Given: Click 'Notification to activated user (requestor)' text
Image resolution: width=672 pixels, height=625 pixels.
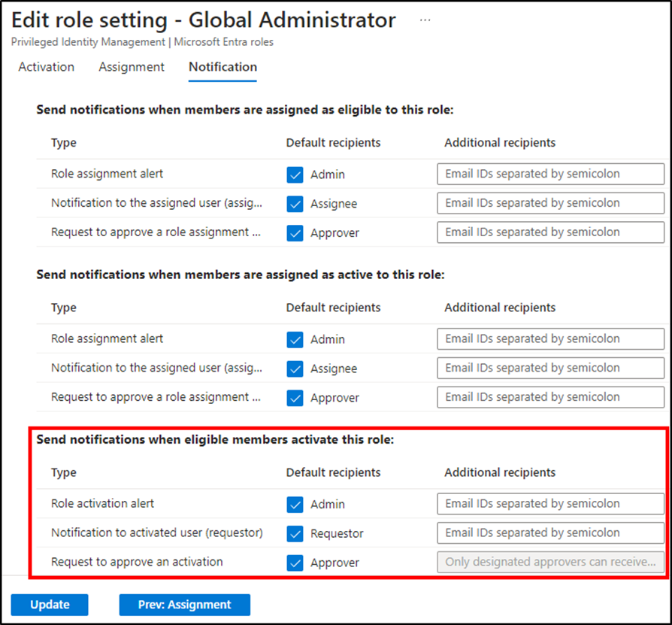Looking at the screenshot, I should point(157,532).
